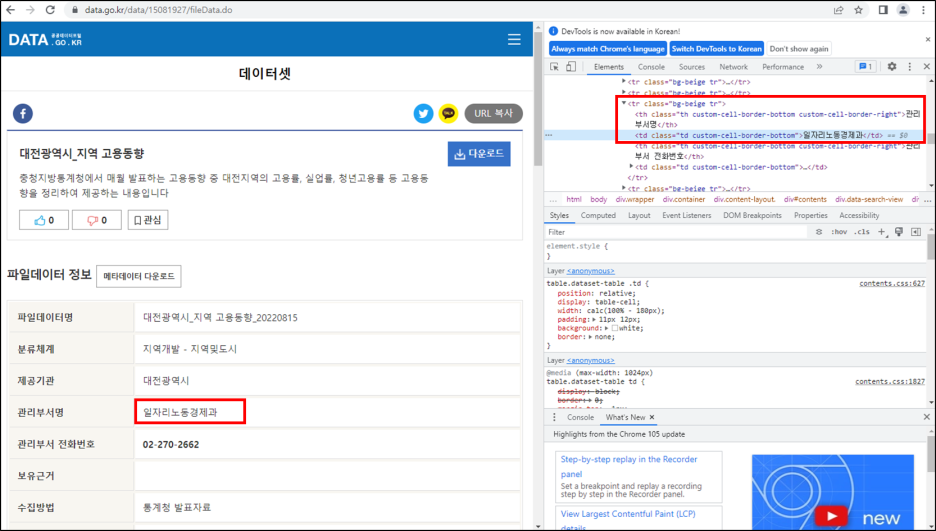The height and width of the screenshot is (531, 936).
Task: Click the styles Filter input field
Action: (678, 232)
